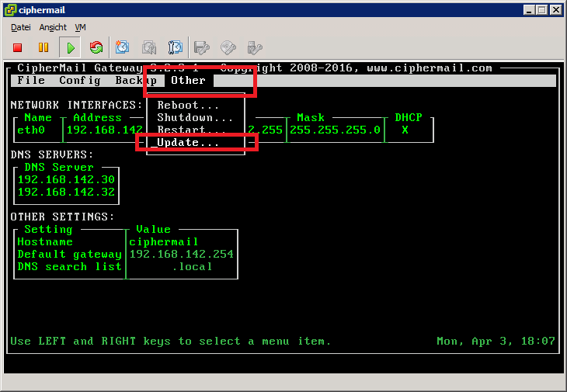Choose Update... from the Other menu
Screen dimensions: 567x392
[x=188, y=143]
